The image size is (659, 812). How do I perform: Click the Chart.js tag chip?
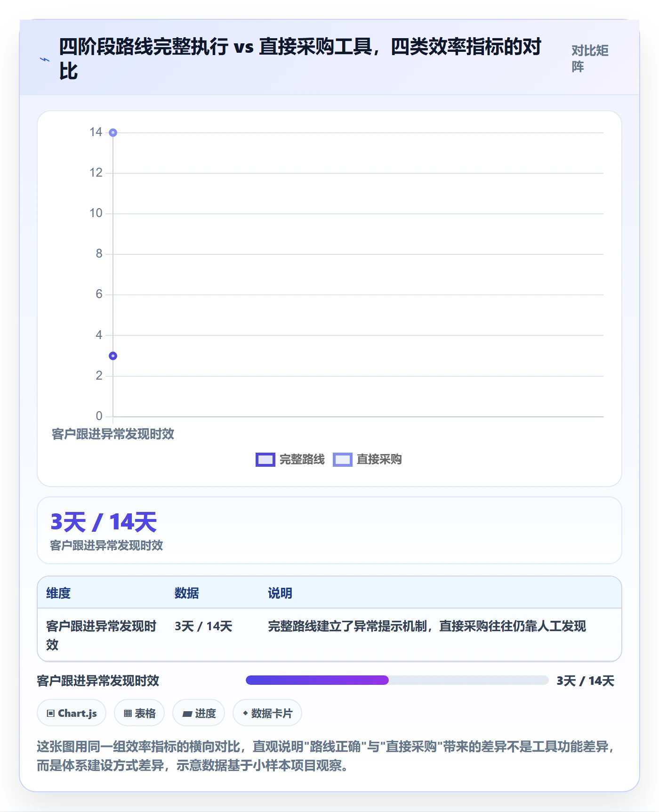coord(72,713)
